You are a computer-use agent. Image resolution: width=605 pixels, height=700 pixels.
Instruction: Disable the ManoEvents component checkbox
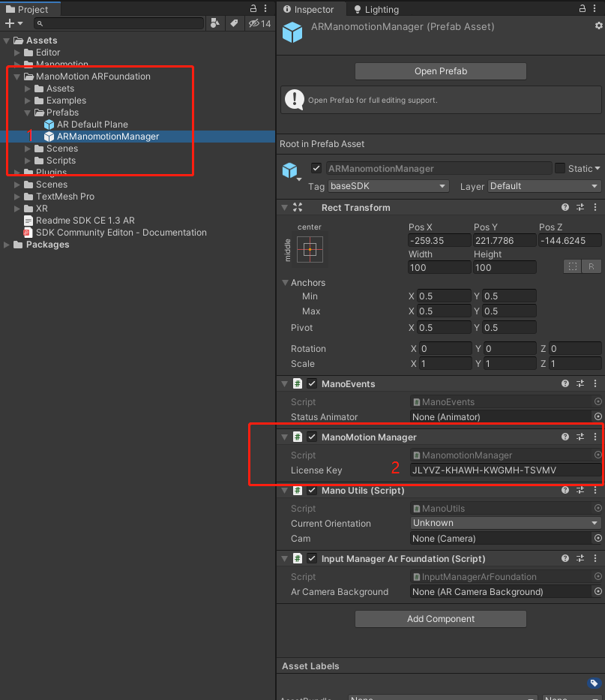pyautogui.click(x=312, y=383)
